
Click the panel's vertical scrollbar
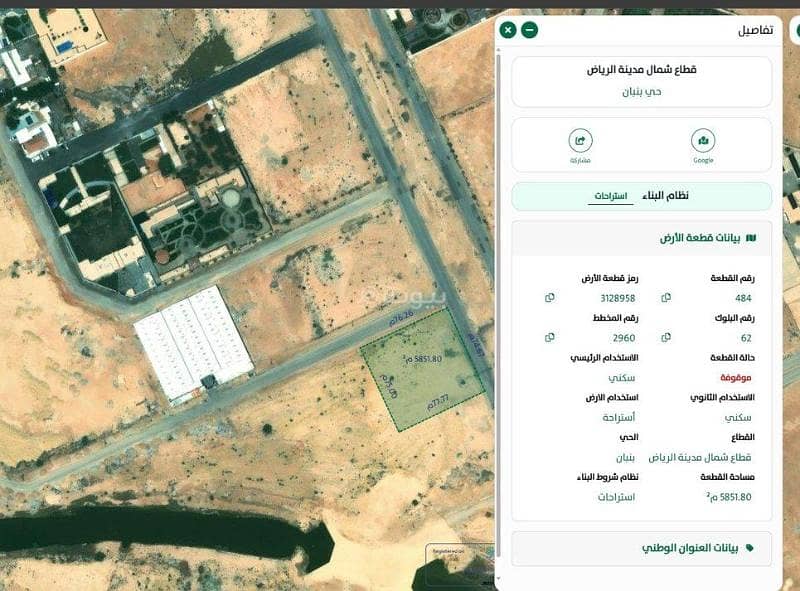coord(498,306)
